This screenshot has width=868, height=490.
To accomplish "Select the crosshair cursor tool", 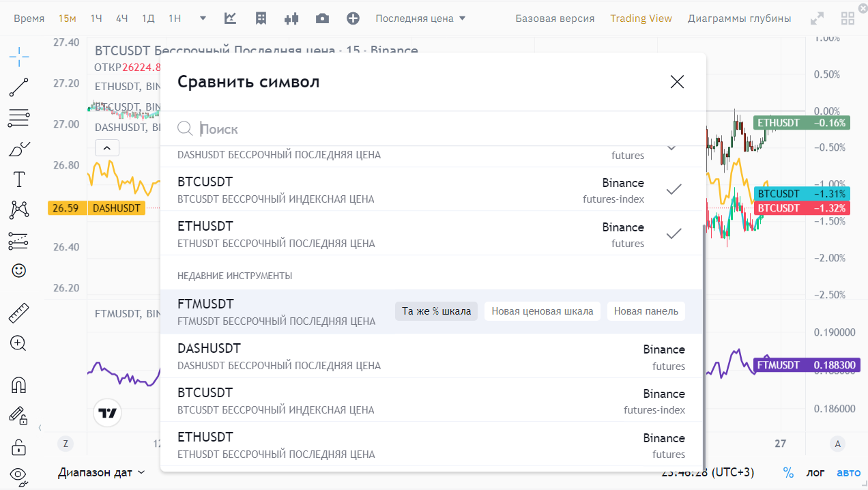I will pos(19,56).
